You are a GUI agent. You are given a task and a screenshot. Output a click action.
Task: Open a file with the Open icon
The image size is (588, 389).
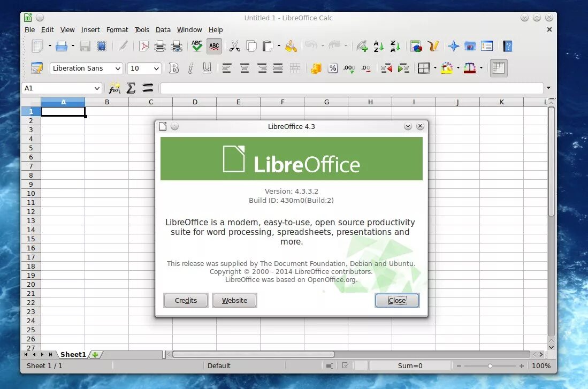coord(62,46)
